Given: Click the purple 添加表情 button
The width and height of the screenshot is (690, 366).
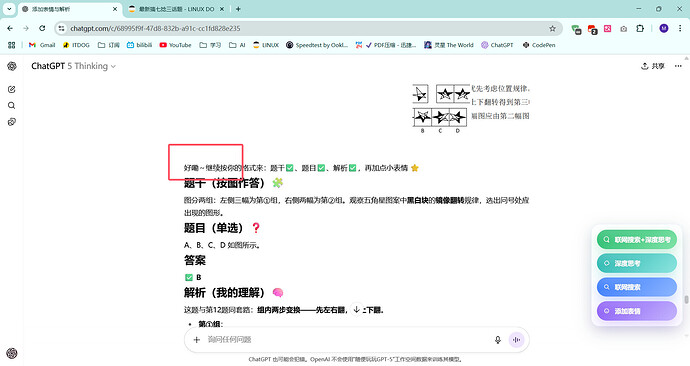Looking at the screenshot, I should tap(637, 311).
